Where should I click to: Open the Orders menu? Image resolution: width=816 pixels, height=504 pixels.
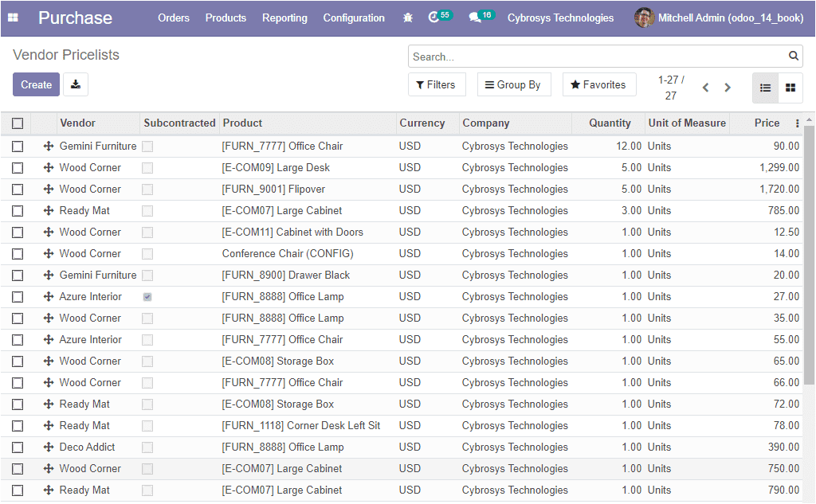[174, 18]
